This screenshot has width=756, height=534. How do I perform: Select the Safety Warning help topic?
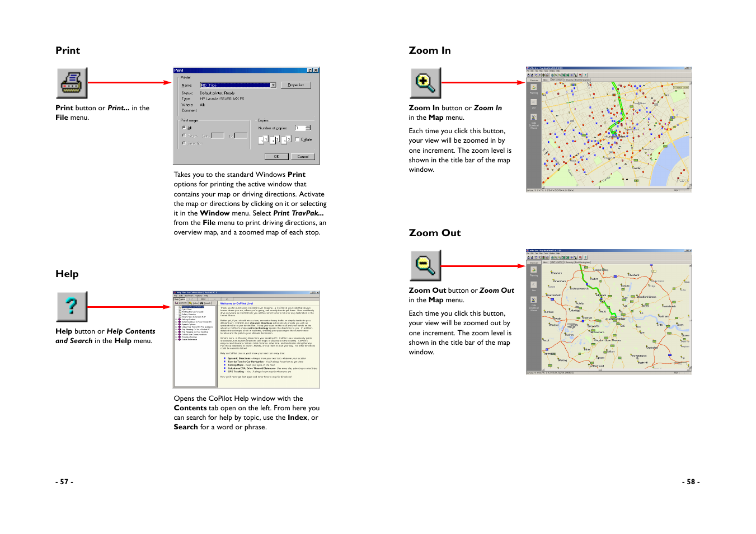tap(189, 315)
